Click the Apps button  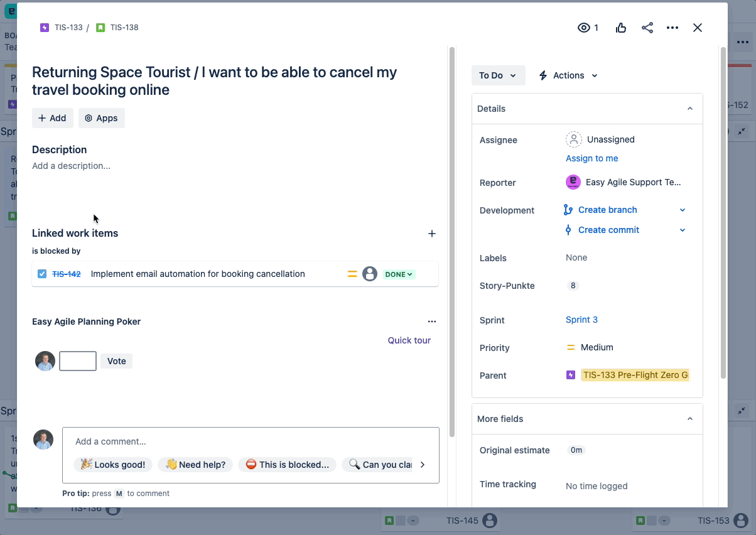coord(102,118)
